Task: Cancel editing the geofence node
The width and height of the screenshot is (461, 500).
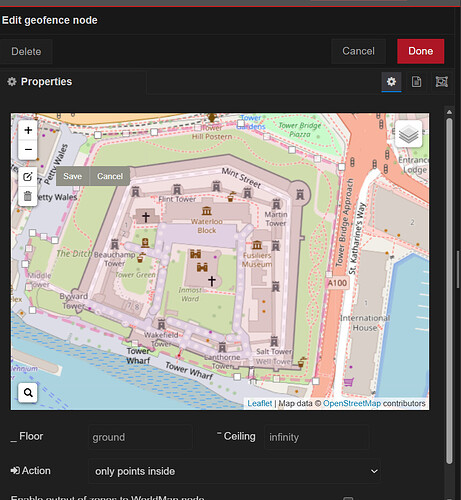Action: 358,51
